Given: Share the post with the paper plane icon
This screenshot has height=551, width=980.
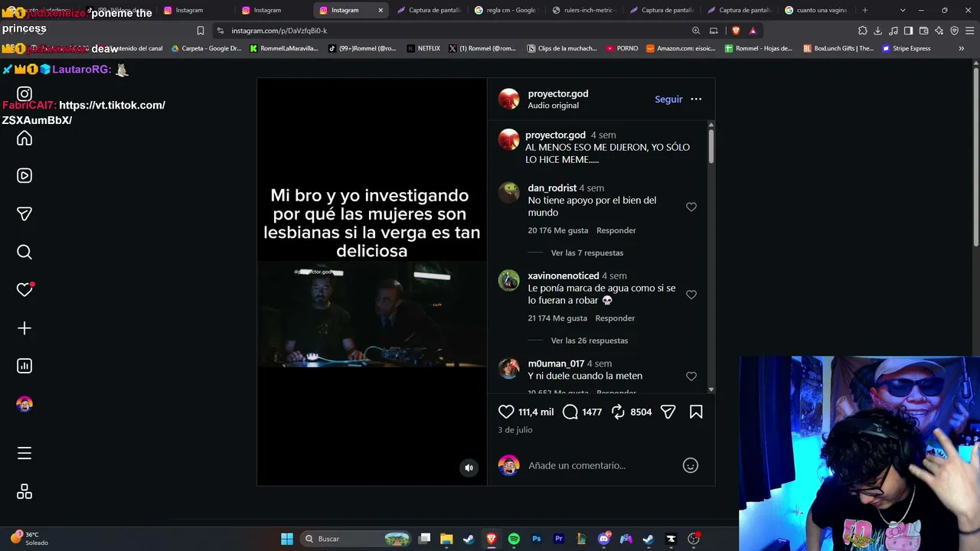Looking at the screenshot, I should (x=668, y=412).
